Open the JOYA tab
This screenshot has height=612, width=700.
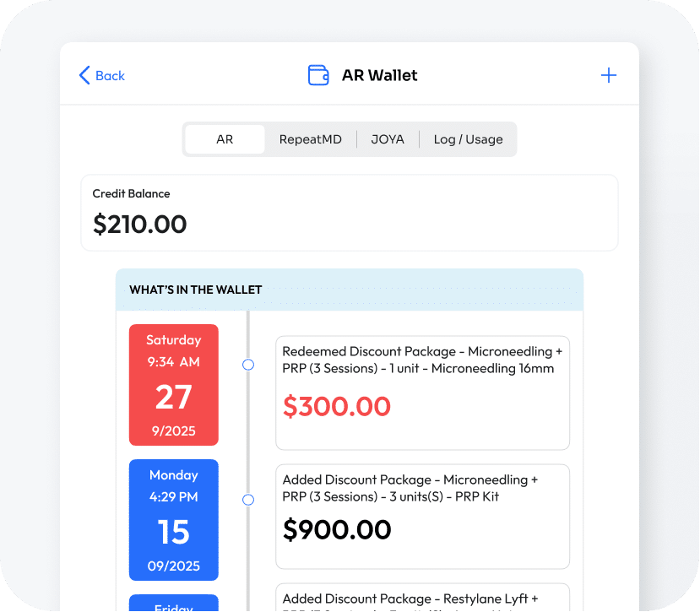coord(388,139)
